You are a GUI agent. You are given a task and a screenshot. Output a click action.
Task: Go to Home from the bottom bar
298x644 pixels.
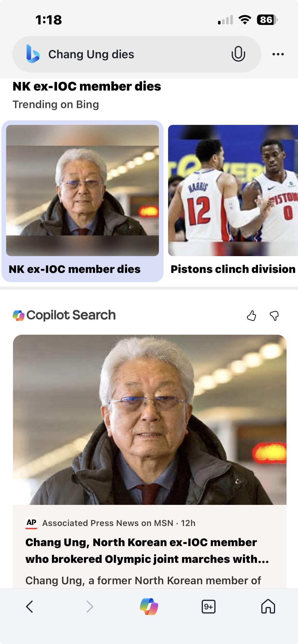pyautogui.click(x=268, y=607)
